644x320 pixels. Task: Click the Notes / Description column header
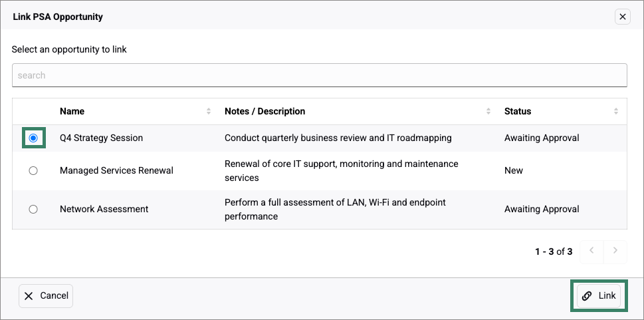click(x=265, y=111)
